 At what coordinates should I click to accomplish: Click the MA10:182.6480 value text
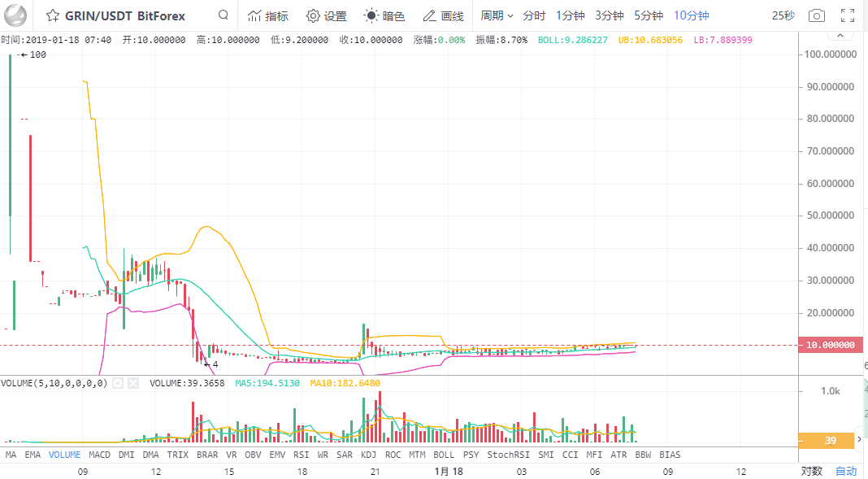pyautogui.click(x=345, y=383)
